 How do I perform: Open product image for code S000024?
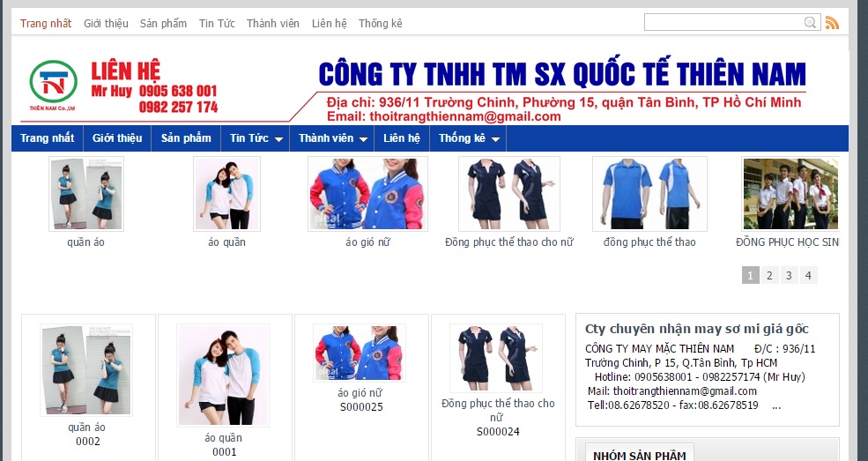pos(496,358)
